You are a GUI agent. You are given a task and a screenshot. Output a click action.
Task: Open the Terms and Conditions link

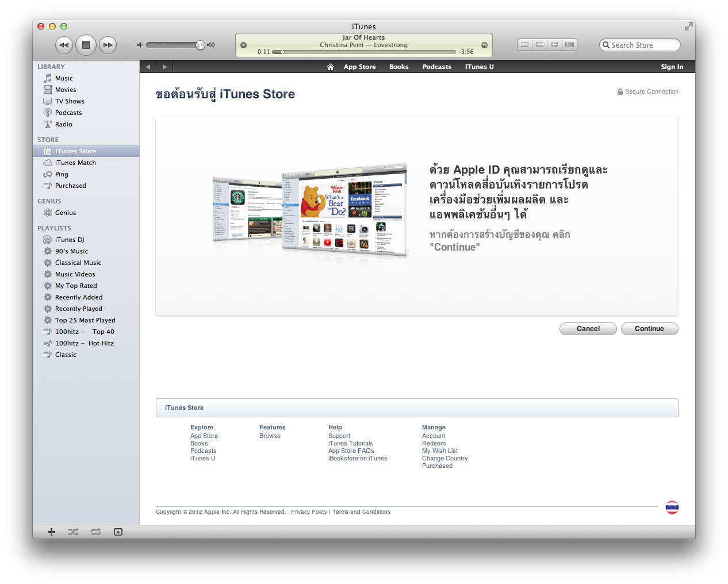tap(361, 512)
